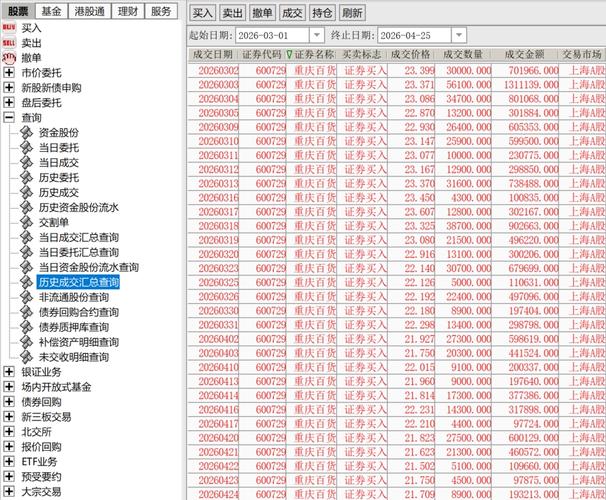The height and width of the screenshot is (500, 606).
Task: Sort by the 成交数量 column header
Action: [x=463, y=54]
